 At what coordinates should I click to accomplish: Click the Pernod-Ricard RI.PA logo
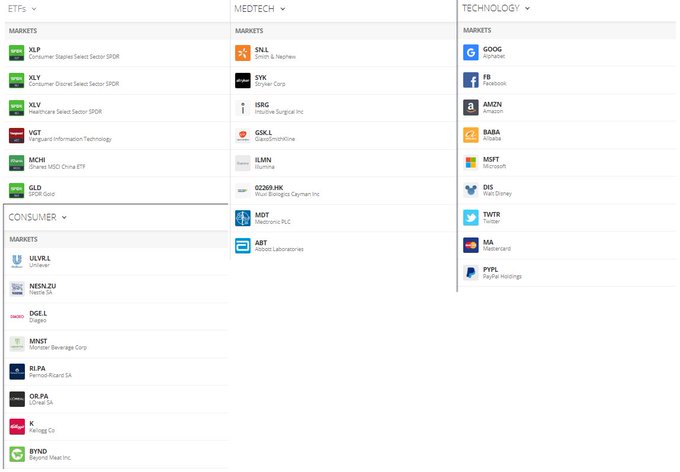coord(17,371)
